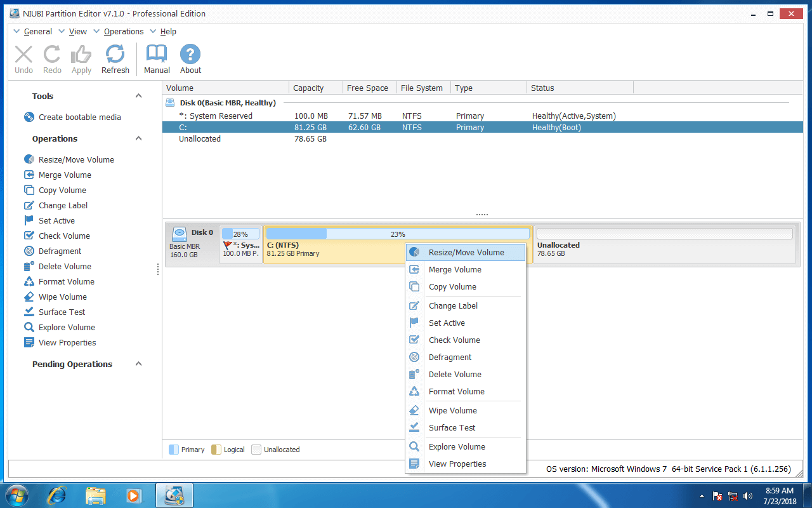The width and height of the screenshot is (812, 508).
Task: Open the Manual book icon
Action: (x=157, y=54)
